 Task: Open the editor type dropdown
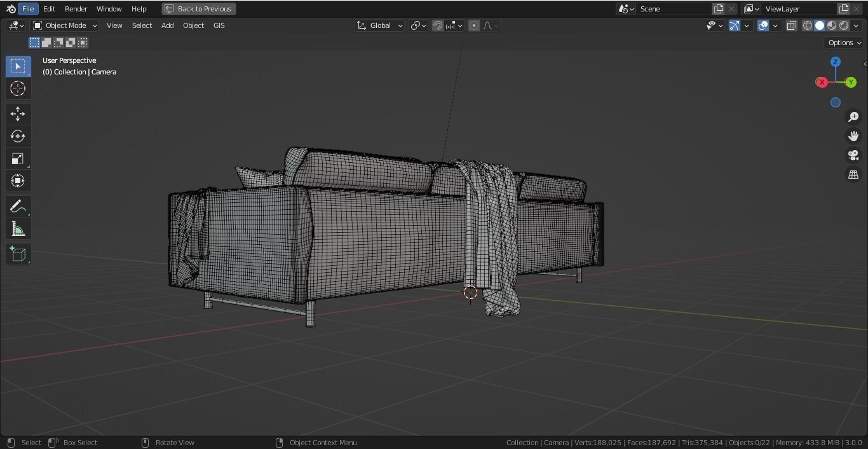pyautogui.click(x=16, y=25)
